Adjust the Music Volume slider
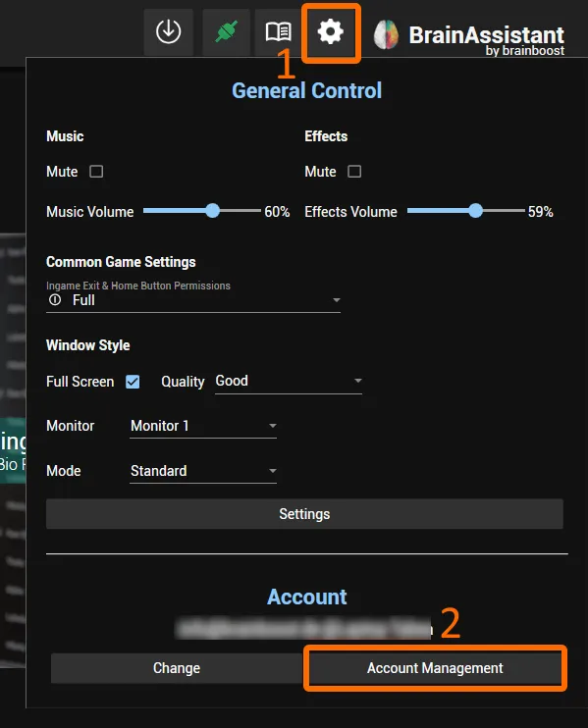 click(x=202, y=211)
